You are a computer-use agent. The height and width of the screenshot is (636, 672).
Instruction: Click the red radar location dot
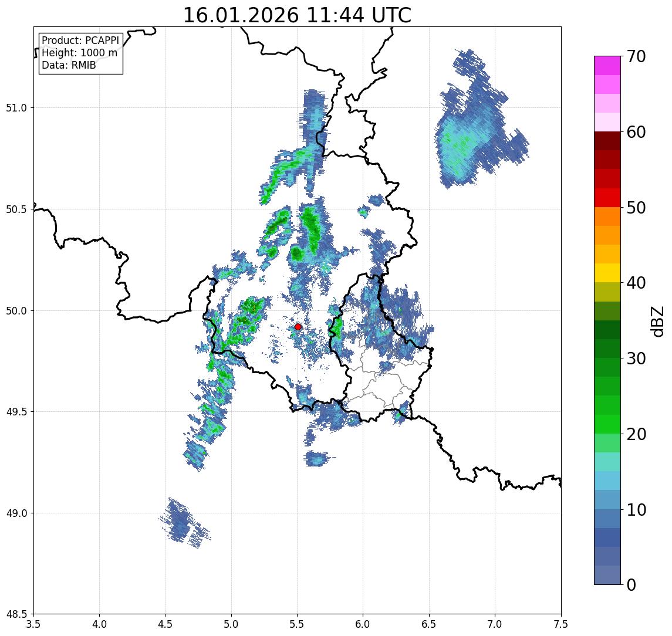coord(298,327)
